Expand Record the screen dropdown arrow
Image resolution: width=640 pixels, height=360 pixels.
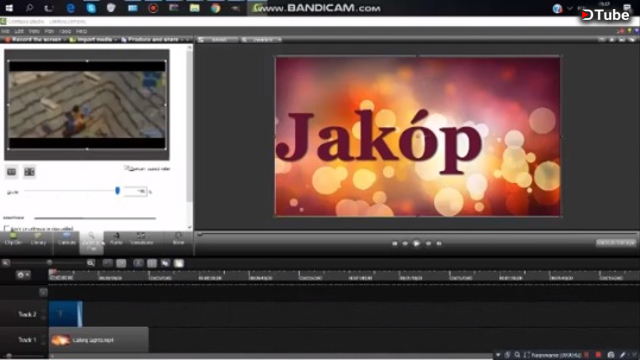65,40
